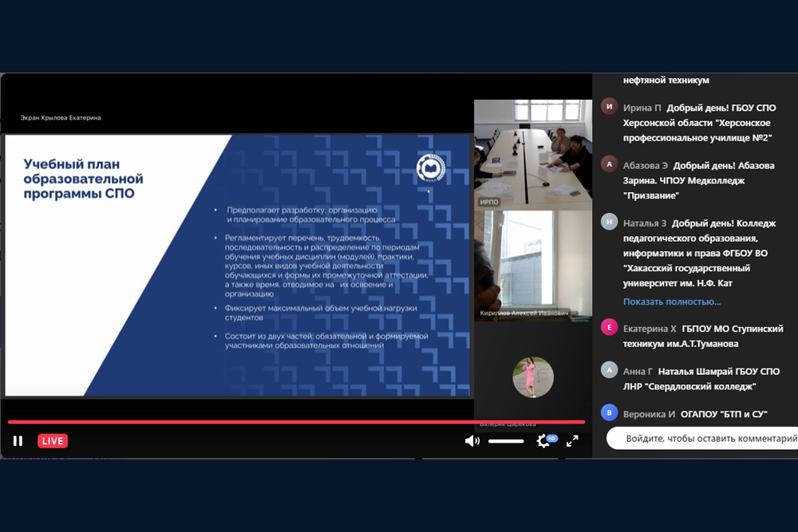The image size is (798, 532).
Task: Click commenter name 'Анна Г'
Action: point(637,372)
